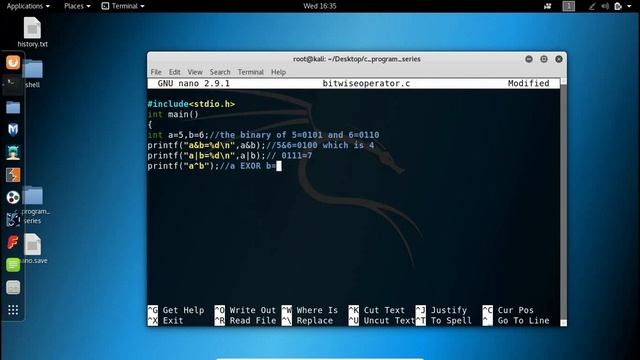Click the ^G Get Help shortcut
Screen dimensions: 640x360
(176, 310)
